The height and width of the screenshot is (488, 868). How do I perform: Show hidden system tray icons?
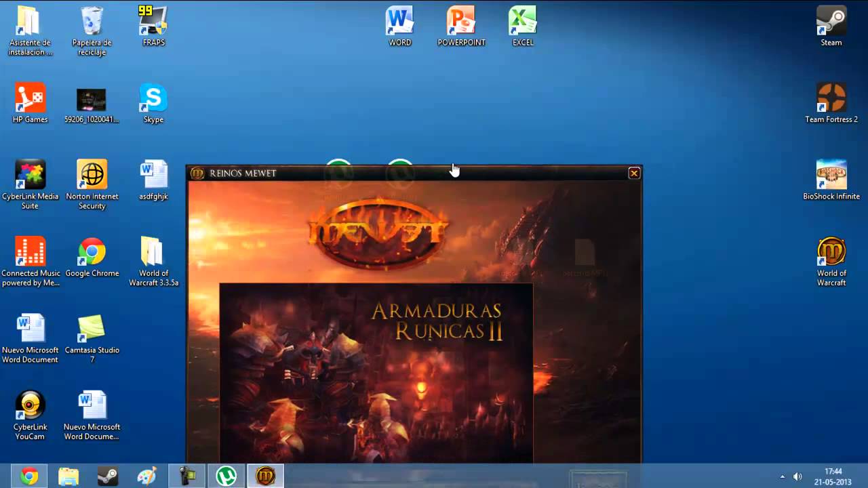point(782,476)
